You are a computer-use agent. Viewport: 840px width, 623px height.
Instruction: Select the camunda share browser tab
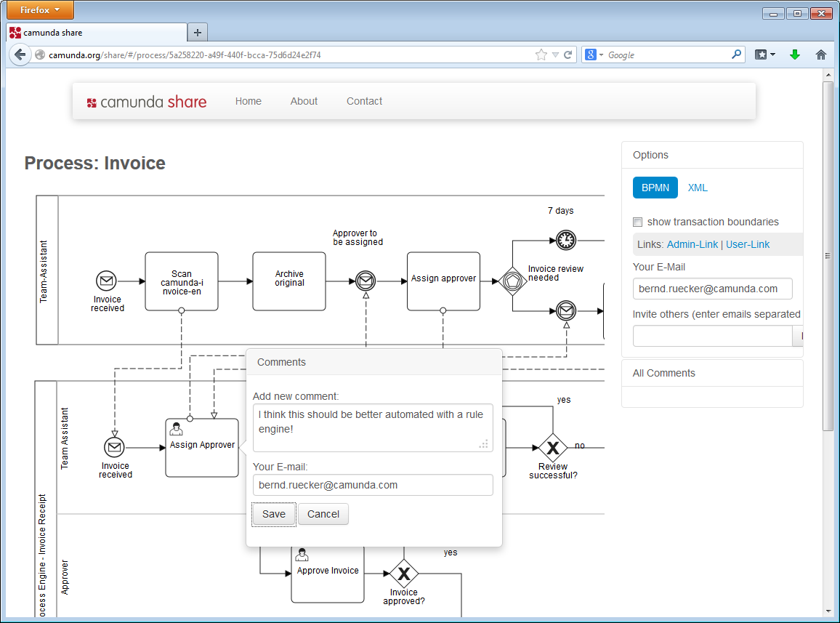click(x=97, y=33)
